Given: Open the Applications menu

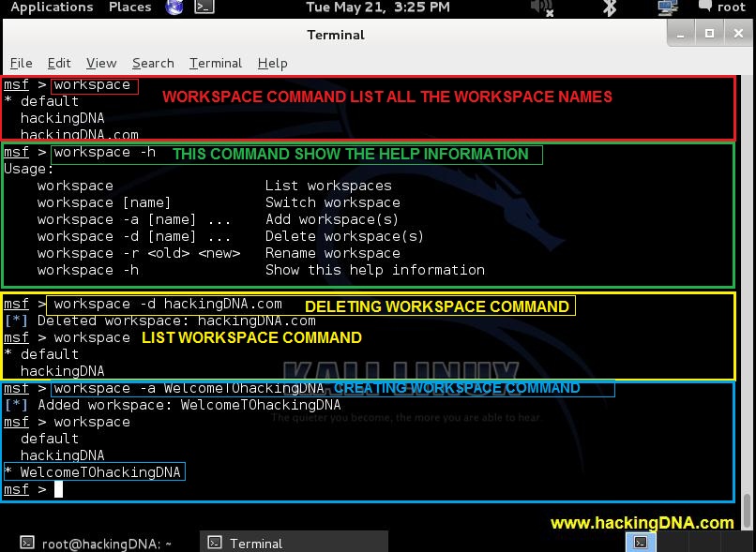Looking at the screenshot, I should 52,7.
